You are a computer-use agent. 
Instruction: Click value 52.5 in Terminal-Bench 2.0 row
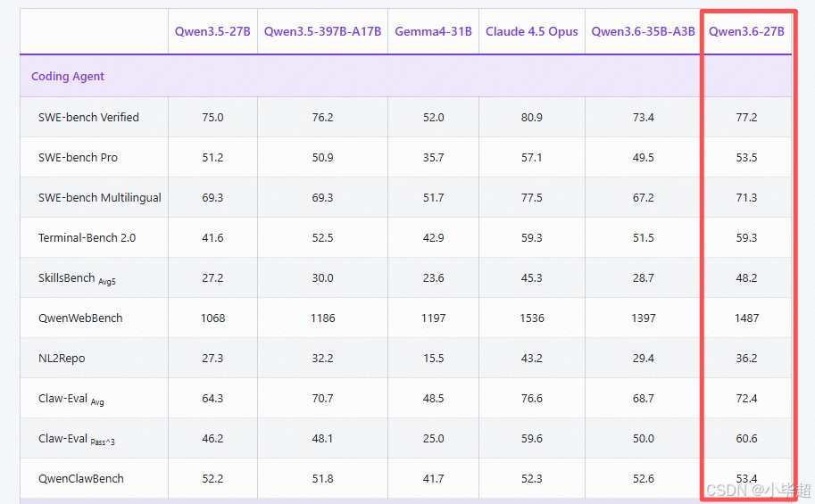click(322, 238)
